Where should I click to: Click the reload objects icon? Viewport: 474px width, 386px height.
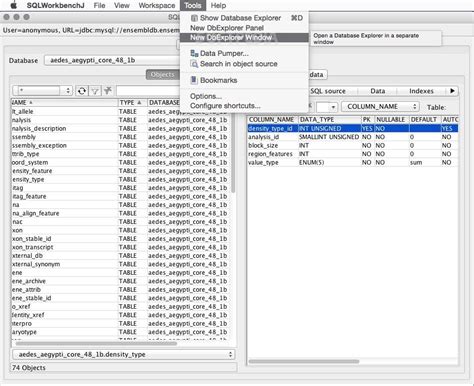(x=82, y=91)
